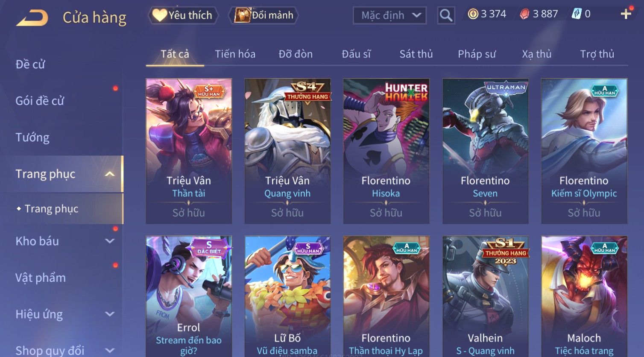
Task: Open the Mặc định sort dropdown
Action: tap(389, 15)
